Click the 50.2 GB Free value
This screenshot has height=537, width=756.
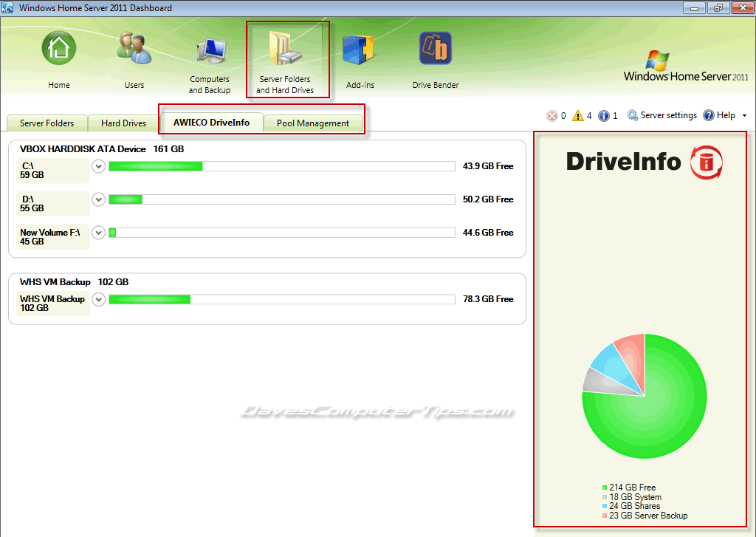click(488, 199)
